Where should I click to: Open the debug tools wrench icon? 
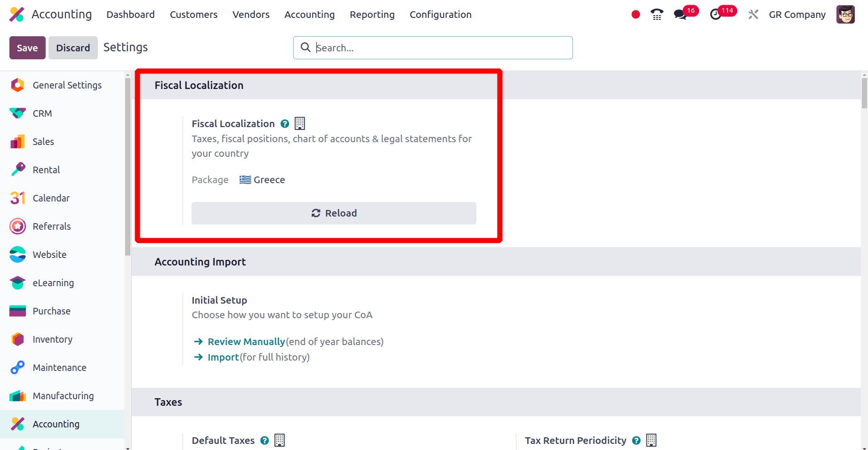pyautogui.click(x=753, y=15)
